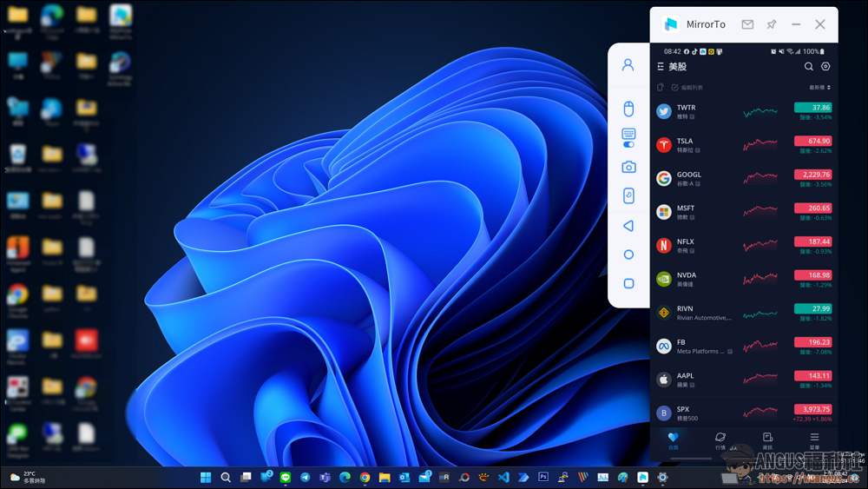Image resolution: width=868 pixels, height=489 pixels.
Task: Open the Windows Start menu
Action: point(206,478)
